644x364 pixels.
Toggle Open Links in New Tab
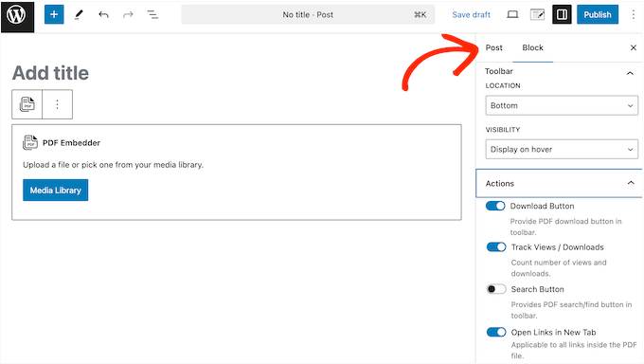pos(496,332)
